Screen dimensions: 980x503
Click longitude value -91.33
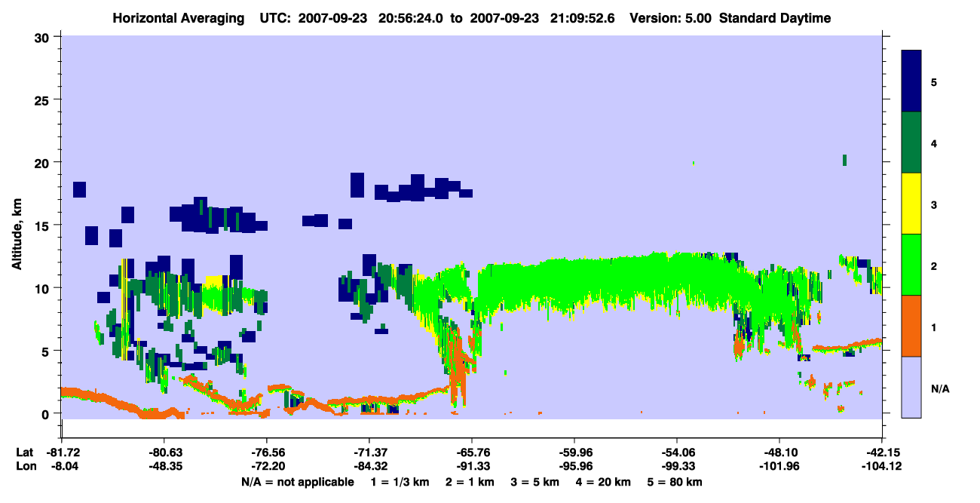(472, 466)
